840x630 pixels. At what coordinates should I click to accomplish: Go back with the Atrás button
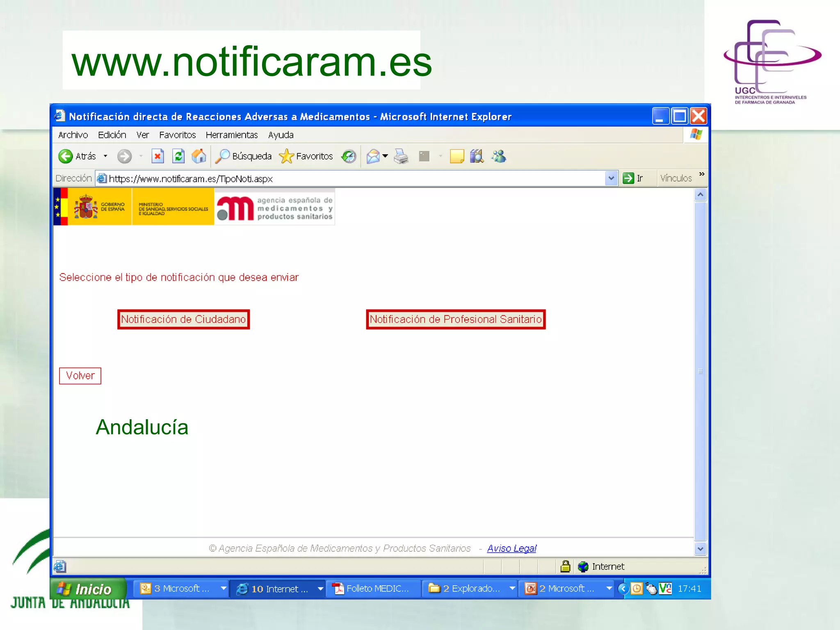[x=77, y=156]
